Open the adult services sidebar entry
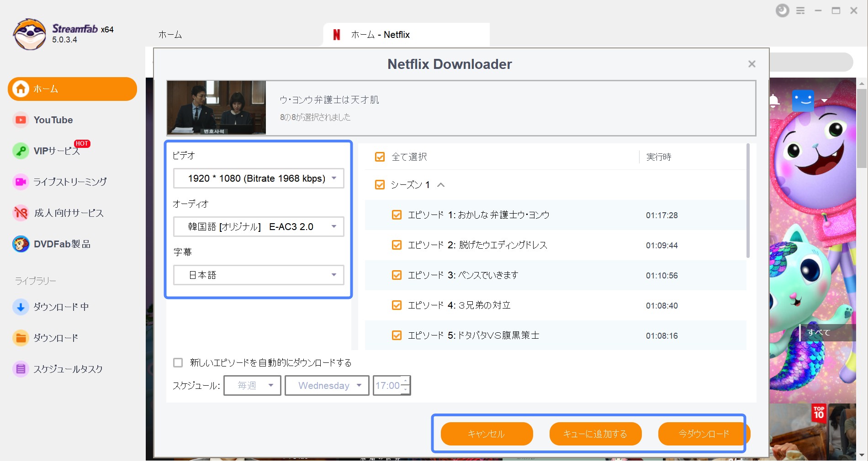Screen dimensions: 868x461 coord(69,213)
